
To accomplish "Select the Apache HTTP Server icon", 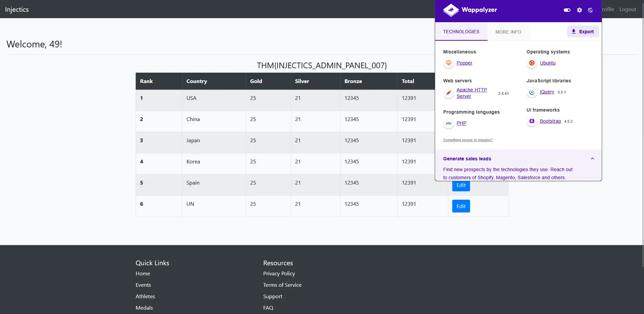I will click(x=449, y=93).
